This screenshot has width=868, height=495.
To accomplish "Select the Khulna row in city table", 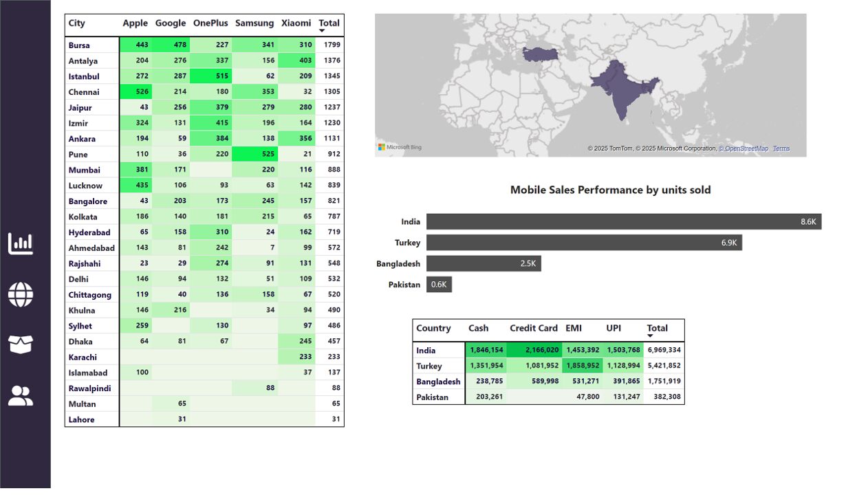I will pyautogui.click(x=204, y=311).
